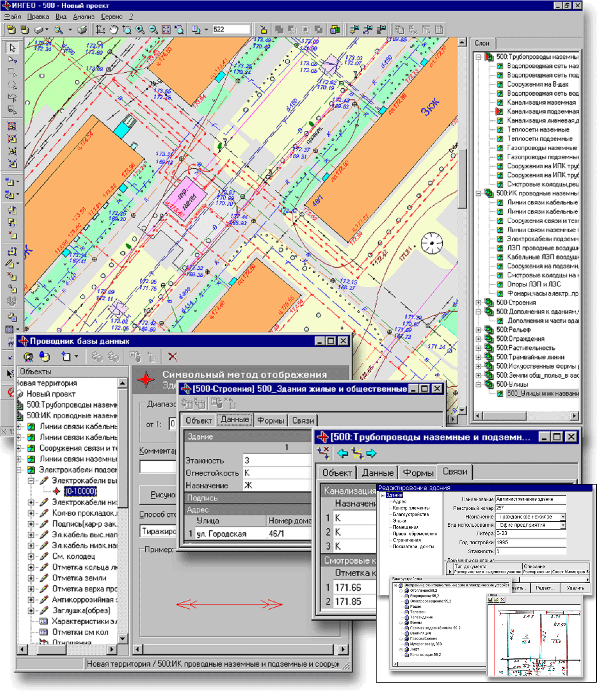The height and width of the screenshot is (700, 610).
Task: Switch to the Формы tab in buildings window
Action: pyautogui.click(x=271, y=420)
